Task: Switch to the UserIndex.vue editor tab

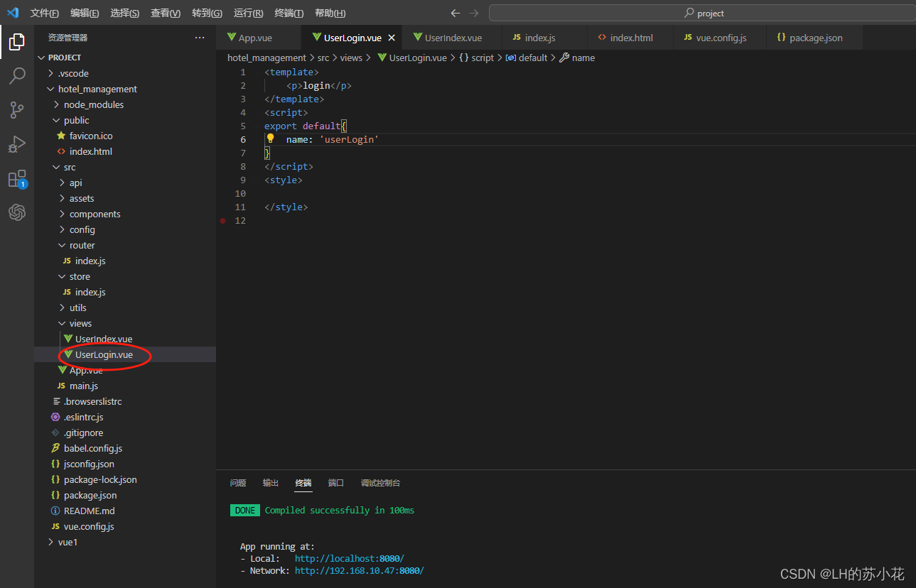Action: click(452, 38)
